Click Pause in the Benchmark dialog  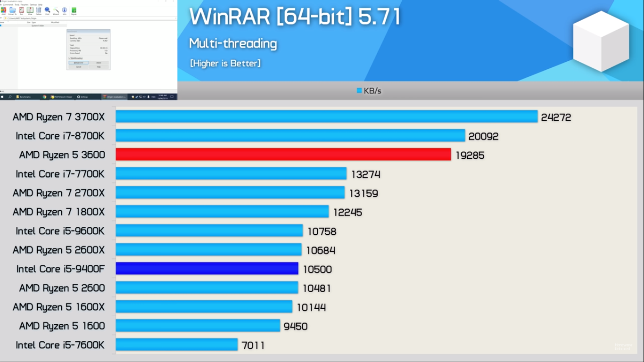point(99,63)
